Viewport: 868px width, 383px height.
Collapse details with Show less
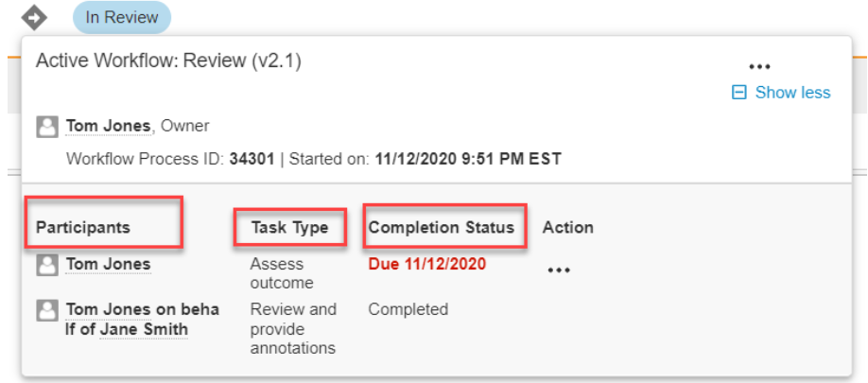pos(792,93)
